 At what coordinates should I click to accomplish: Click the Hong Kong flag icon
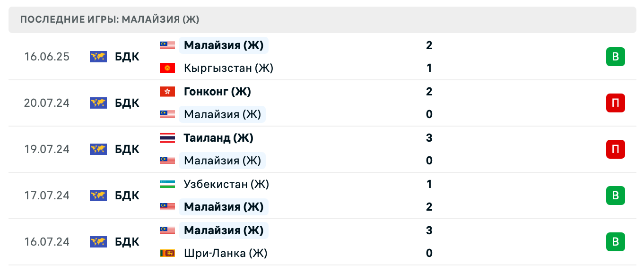pyautogui.click(x=166, y=92)
